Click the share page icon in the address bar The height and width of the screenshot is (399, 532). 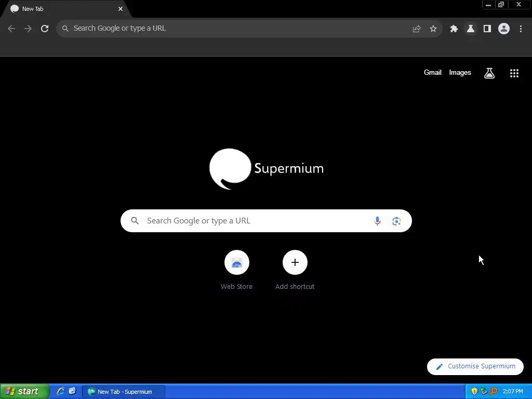[x=417, y=29]
